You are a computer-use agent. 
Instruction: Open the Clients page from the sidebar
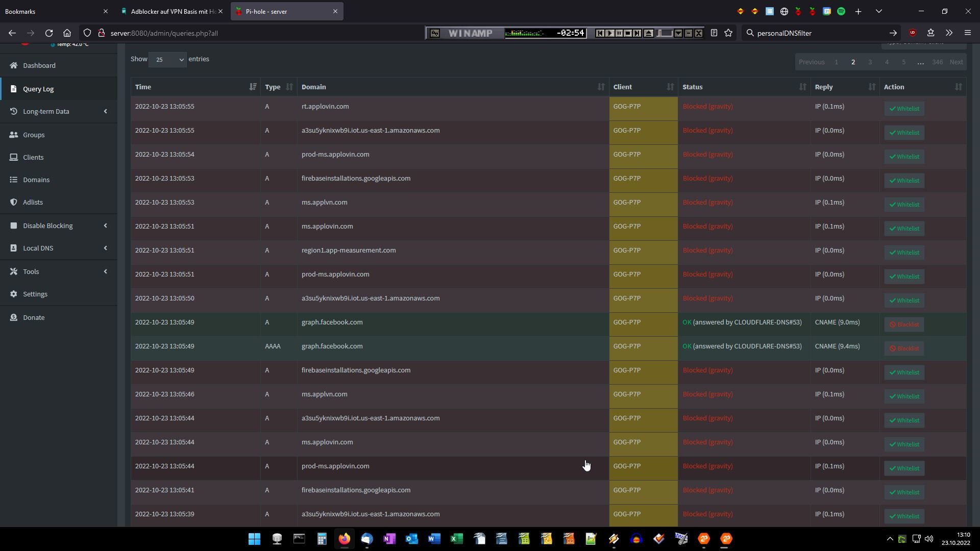click(33, 157)
